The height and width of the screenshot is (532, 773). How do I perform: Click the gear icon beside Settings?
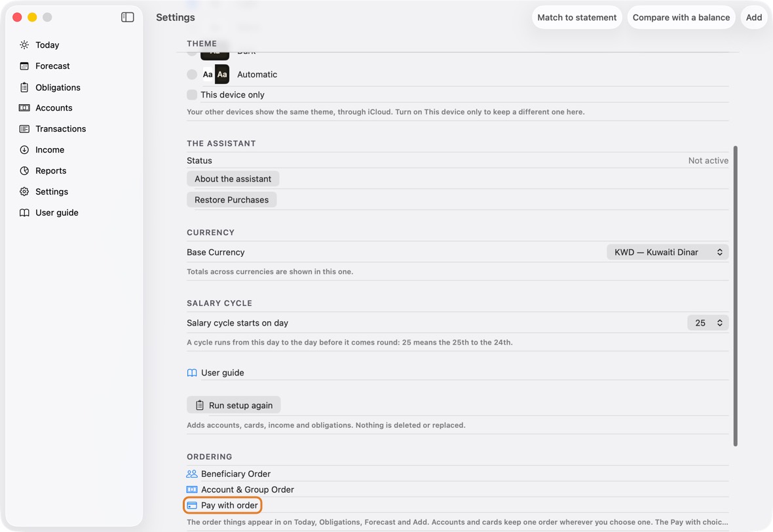(24, 192)
